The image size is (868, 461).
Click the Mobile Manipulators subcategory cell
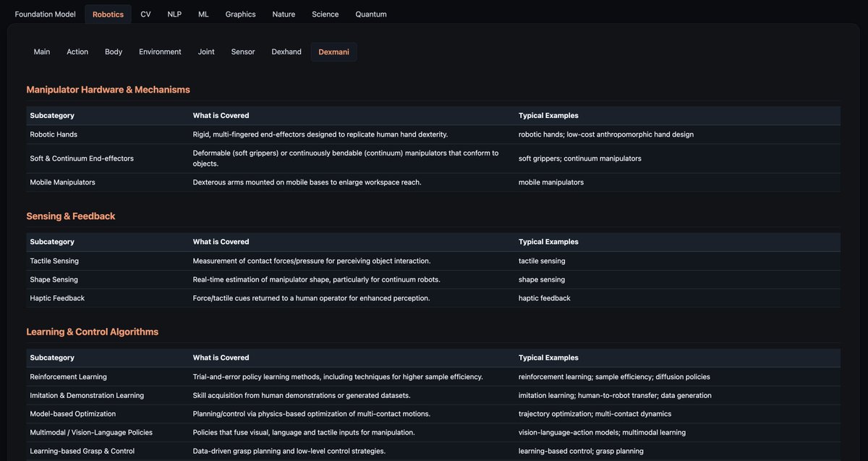pos(62,182)
